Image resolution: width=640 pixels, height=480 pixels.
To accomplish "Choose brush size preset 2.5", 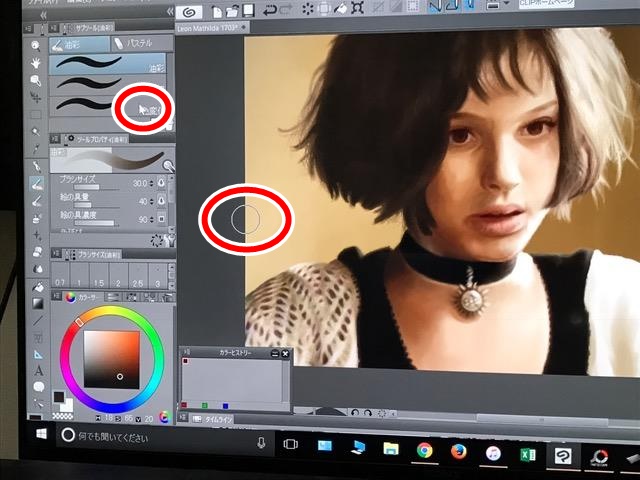I will coord(138,276).
